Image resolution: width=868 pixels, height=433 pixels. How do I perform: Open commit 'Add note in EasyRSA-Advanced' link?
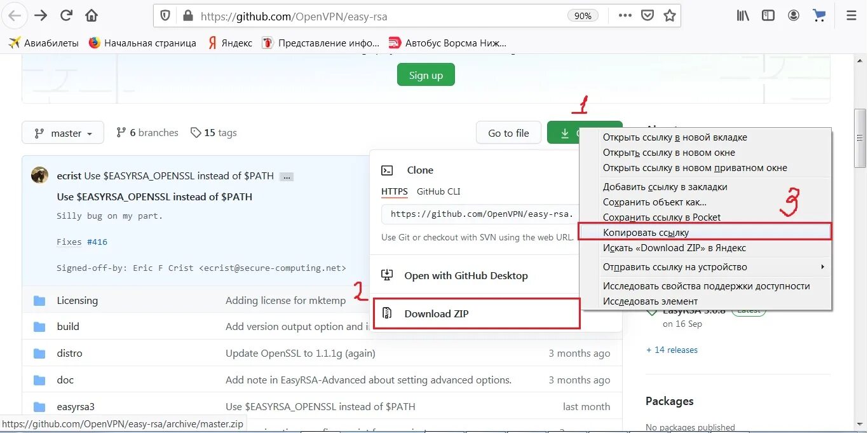pos(369,380)
